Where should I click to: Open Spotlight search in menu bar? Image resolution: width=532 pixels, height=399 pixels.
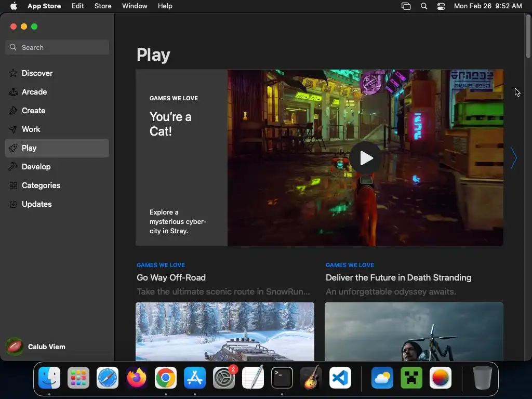(x=424, y=6)
